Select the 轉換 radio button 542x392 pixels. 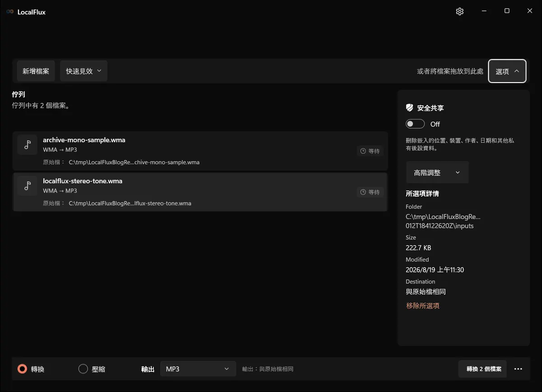pos(22,369)
